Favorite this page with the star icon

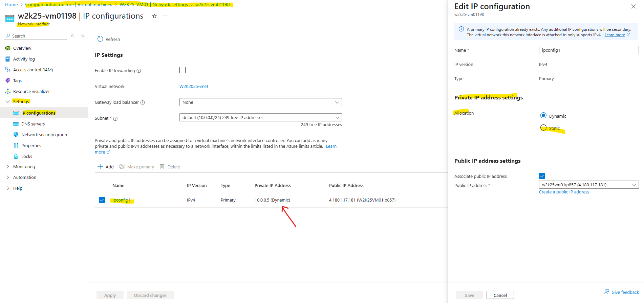(x=154, y=16)
